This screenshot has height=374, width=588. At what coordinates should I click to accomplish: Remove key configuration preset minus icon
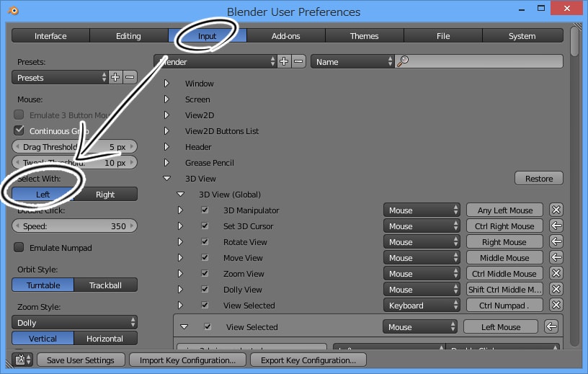[x=298, y=61]
